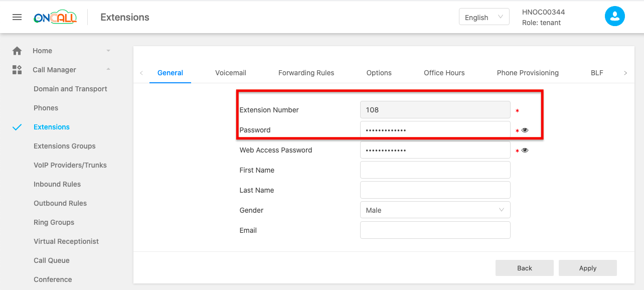Open Outbound Rules in sidebar
The height and width of the screenshot is (290, 644).
(x=60, y=203)
